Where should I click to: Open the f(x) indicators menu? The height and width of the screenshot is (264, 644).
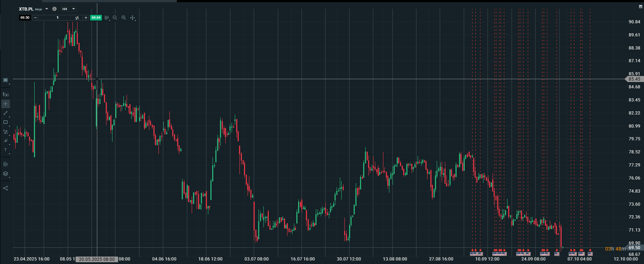[x=5, y=94]
